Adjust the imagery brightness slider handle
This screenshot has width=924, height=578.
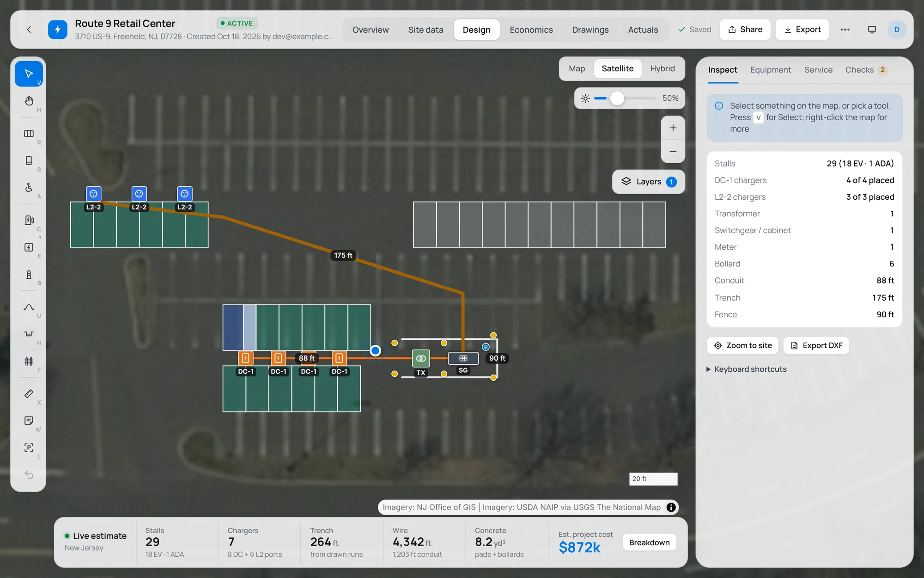click(617, 98)
